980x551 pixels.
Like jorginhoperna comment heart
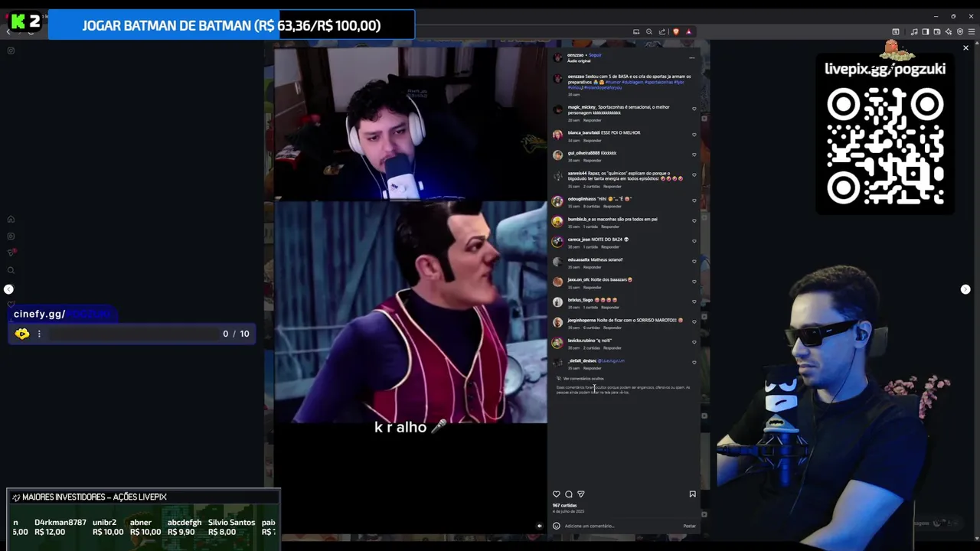[x=694, y=322]
